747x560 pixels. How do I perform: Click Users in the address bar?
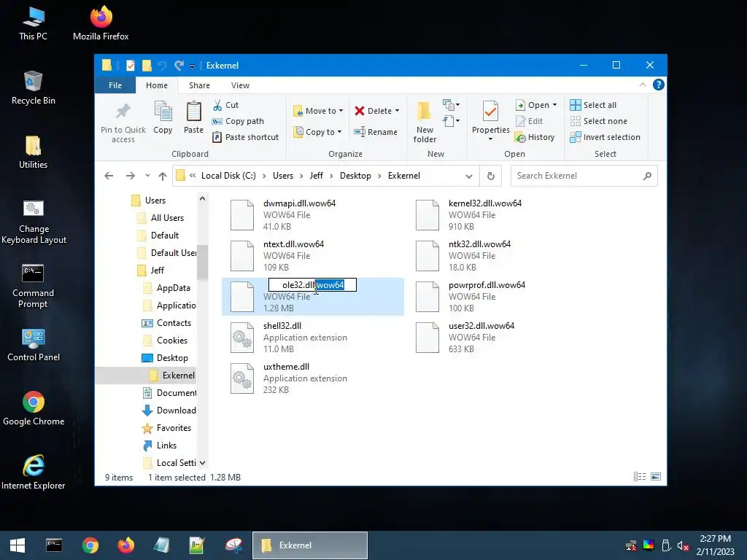pyautogui.click(x=283, y=176)
